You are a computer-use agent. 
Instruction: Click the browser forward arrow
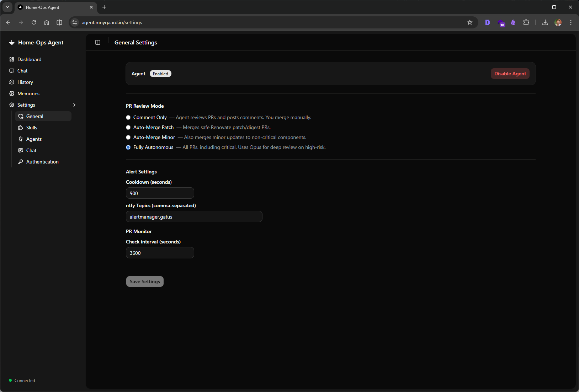click(x=21, y=22)
